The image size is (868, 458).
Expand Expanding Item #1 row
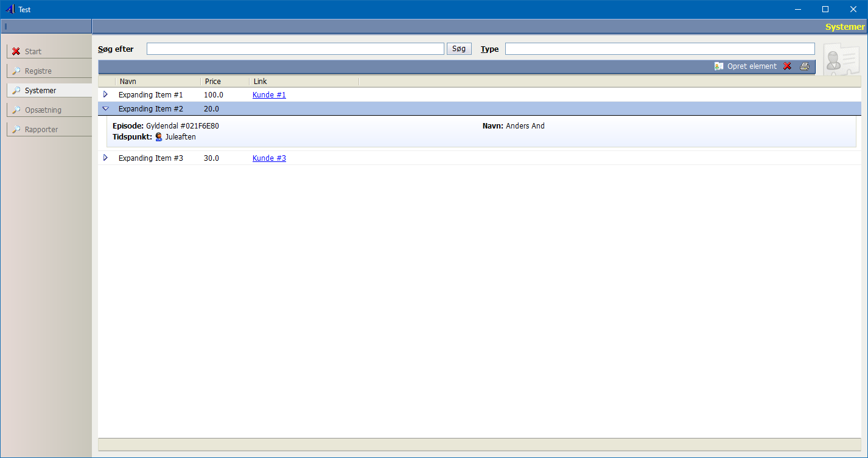(105, 94)
